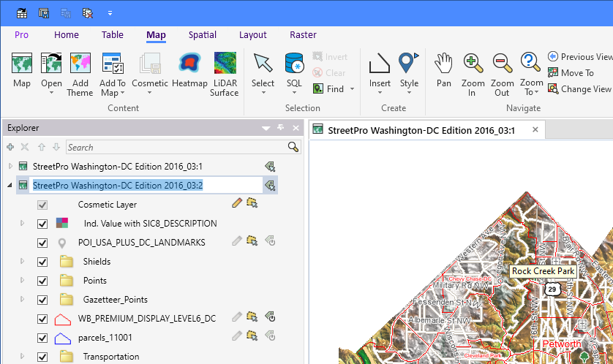
Task: Uncheck Ind. Value with SIC8_DESCRIPTION layer
Action: 42,224
